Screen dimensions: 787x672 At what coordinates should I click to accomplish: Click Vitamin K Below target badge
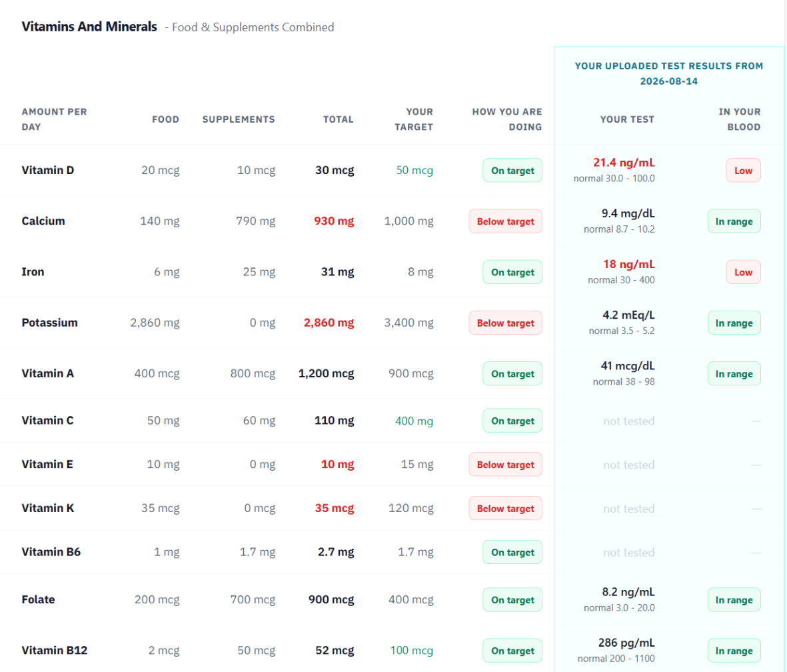(505, 508)
